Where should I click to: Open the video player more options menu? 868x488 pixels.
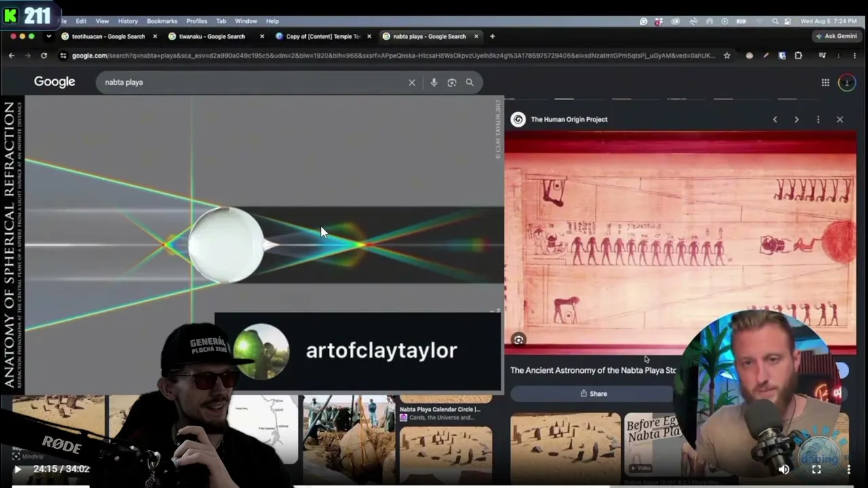[848, 469]
